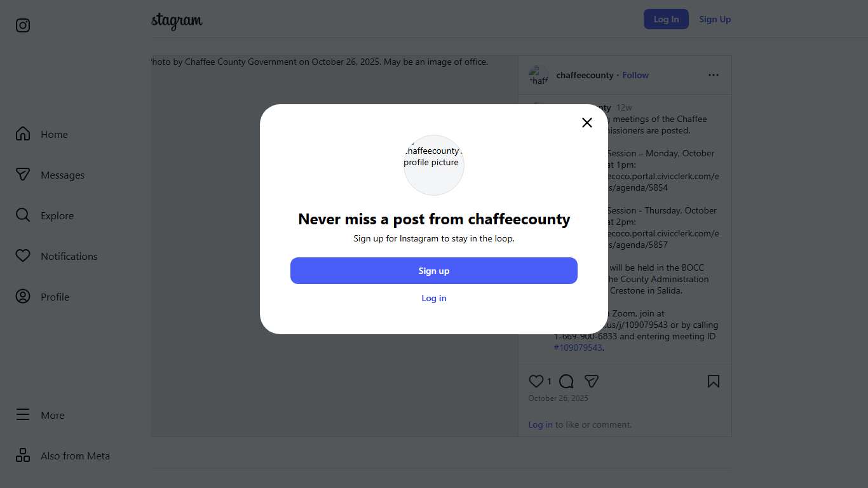The image size is (868, 488).
Task: Click Log In button in header
Action: click(666, 19)
